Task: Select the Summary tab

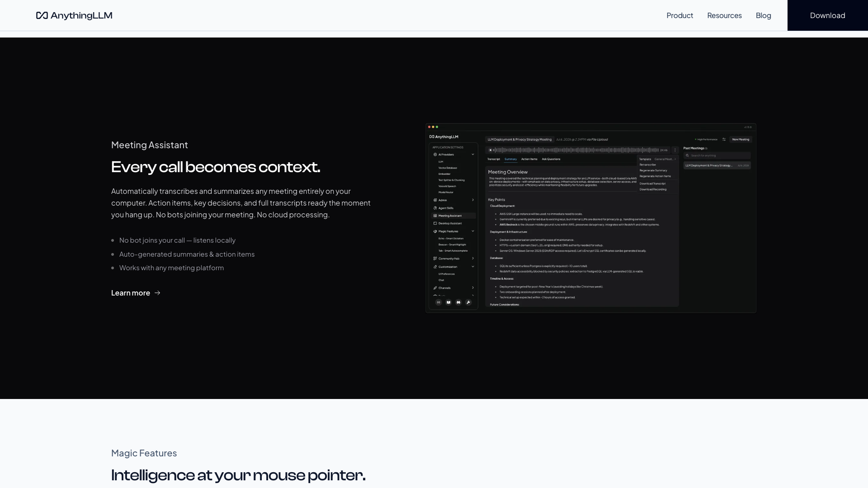Action: (x=510, y=159)
